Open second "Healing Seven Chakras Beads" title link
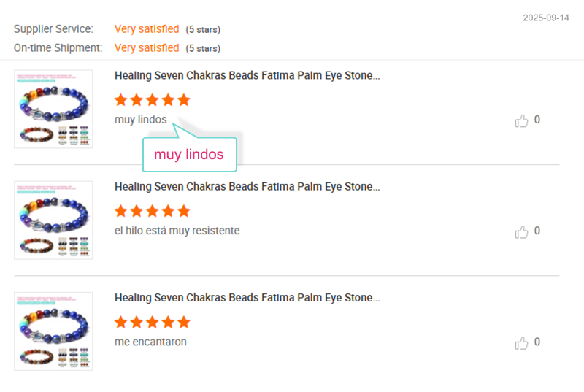This screenshot has height=392, width=584. tap(247, 186)
